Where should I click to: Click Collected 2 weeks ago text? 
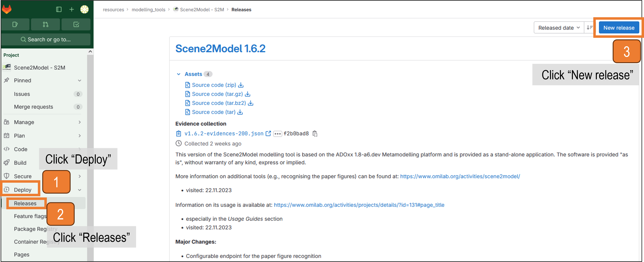point(213,144)
